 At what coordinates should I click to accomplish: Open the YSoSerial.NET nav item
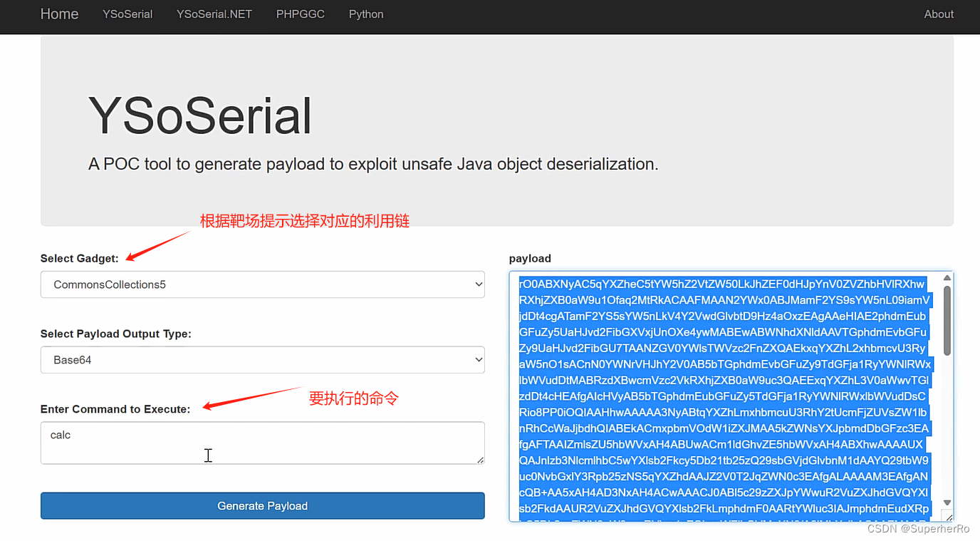[x=214, y=14]
